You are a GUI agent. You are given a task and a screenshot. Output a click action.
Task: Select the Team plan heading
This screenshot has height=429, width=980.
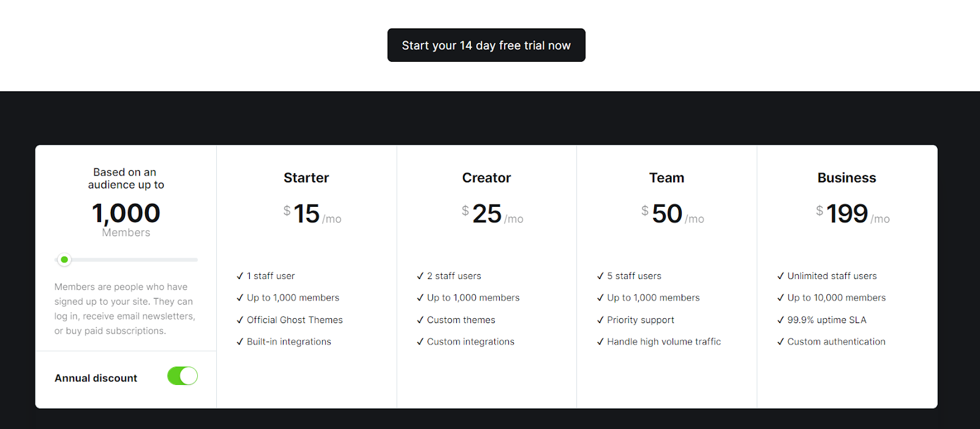(x=666, y=178)
